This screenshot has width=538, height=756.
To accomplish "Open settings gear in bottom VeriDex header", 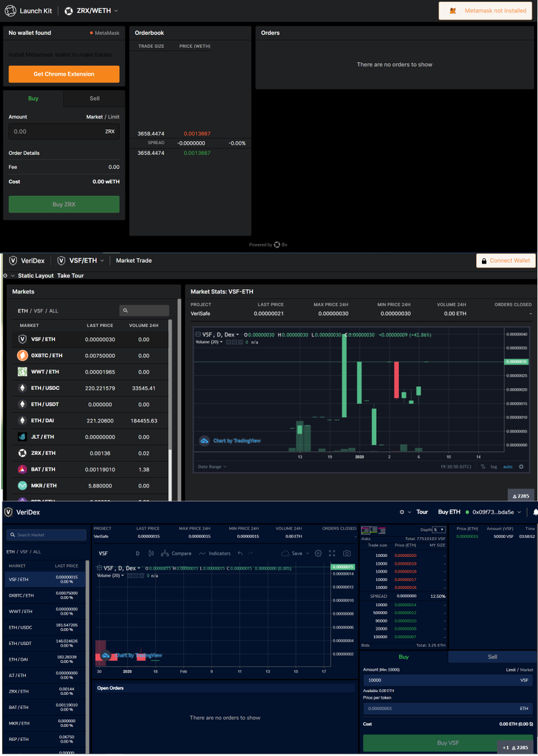I will pyautogui.click(x=402, y=512).
